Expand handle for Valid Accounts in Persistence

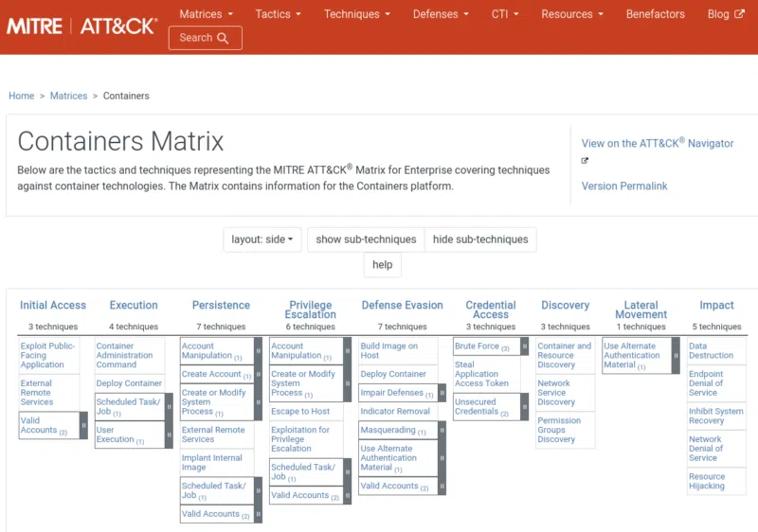click(258, 514)
